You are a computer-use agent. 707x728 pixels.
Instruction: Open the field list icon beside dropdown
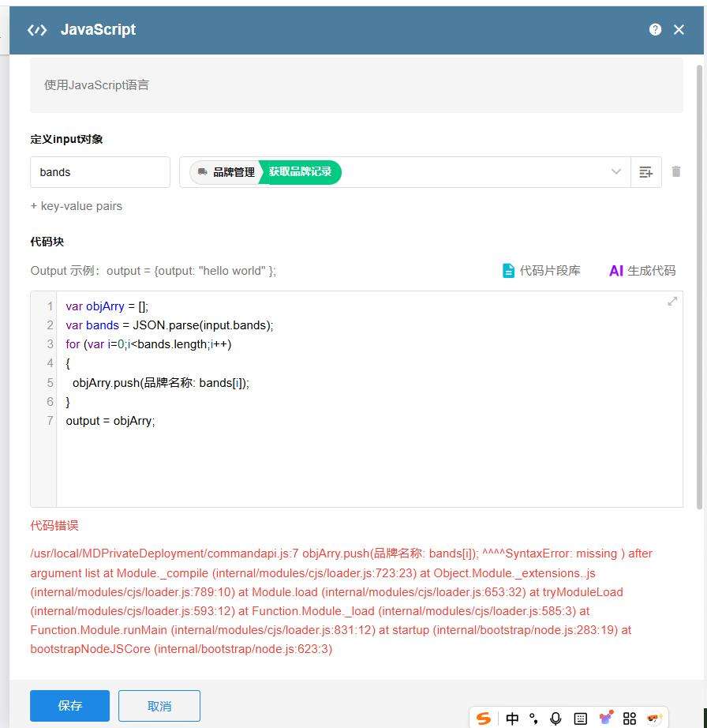645,172
